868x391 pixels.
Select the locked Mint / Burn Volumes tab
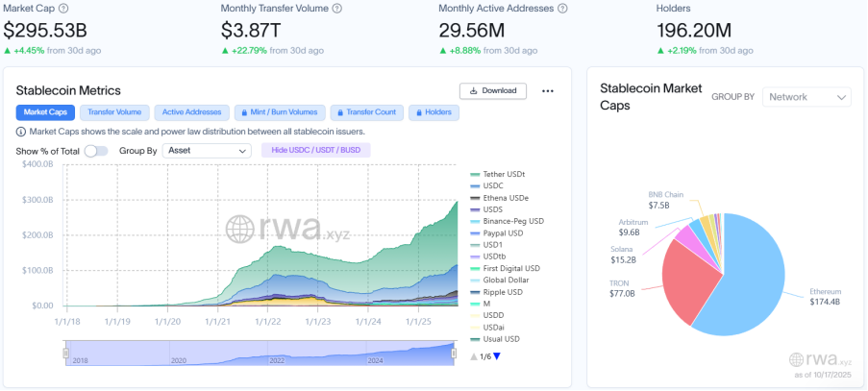click(280, 112)
